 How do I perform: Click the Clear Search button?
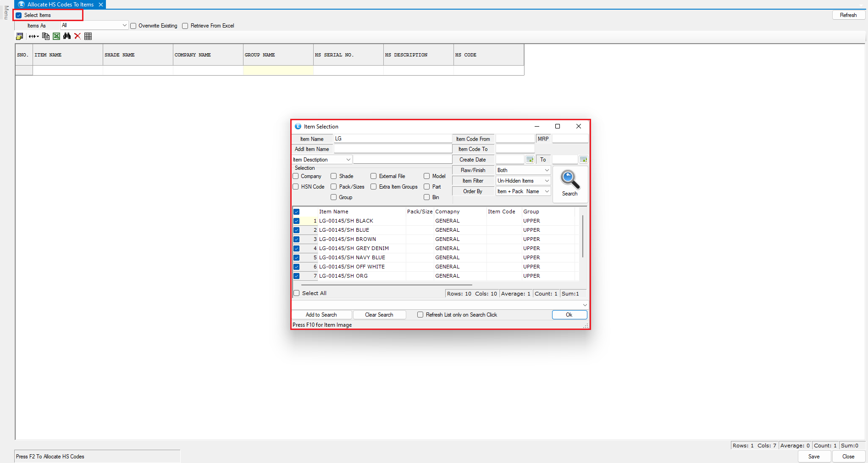tap(379, 315)
